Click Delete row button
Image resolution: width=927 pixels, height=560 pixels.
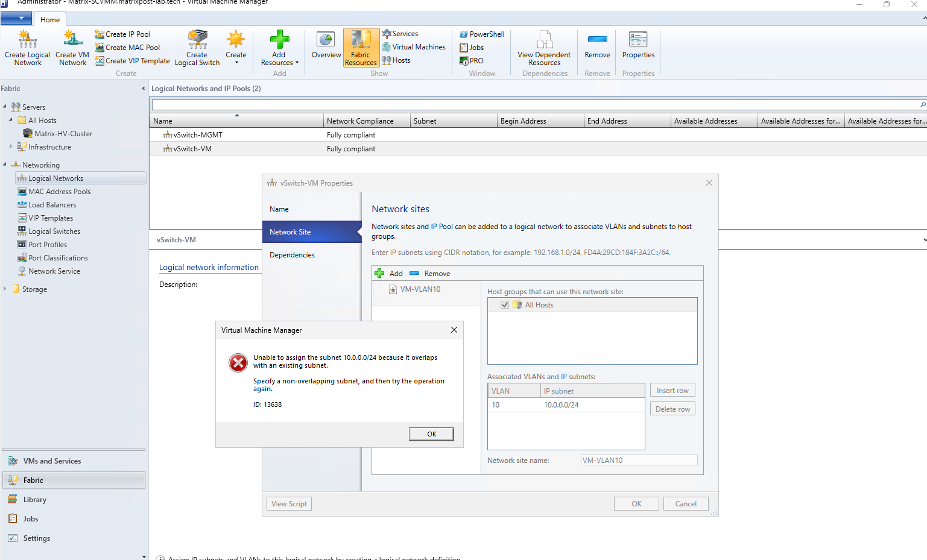tap(672, 409)
